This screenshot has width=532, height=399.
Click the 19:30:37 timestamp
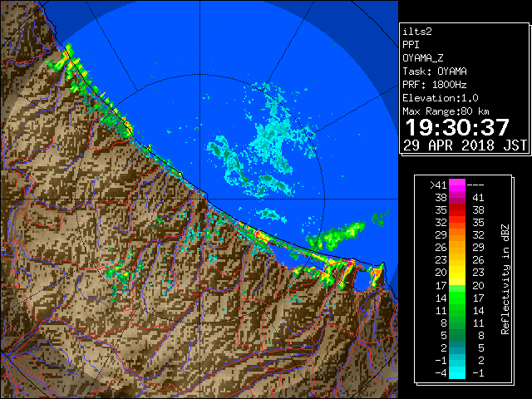(457, 127)
